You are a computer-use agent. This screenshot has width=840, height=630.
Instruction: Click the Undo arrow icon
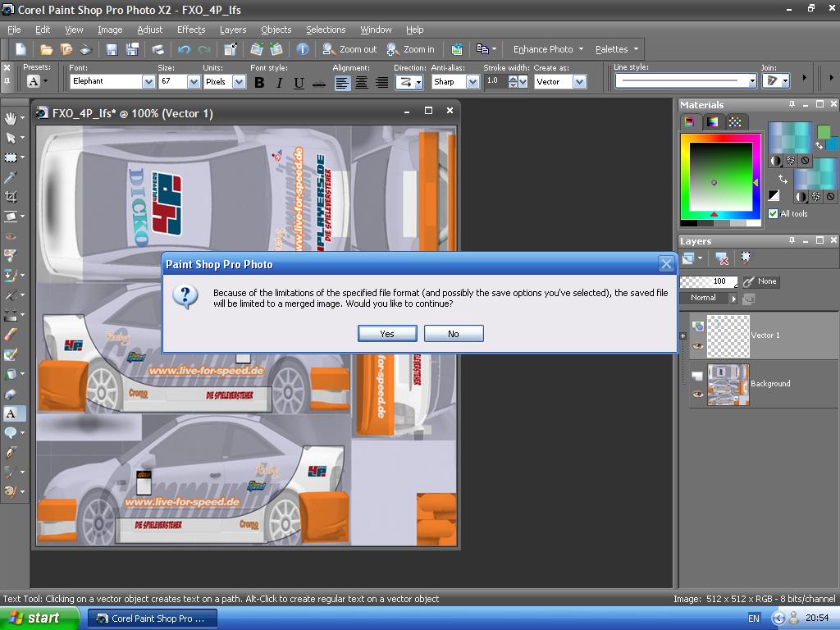184,49
